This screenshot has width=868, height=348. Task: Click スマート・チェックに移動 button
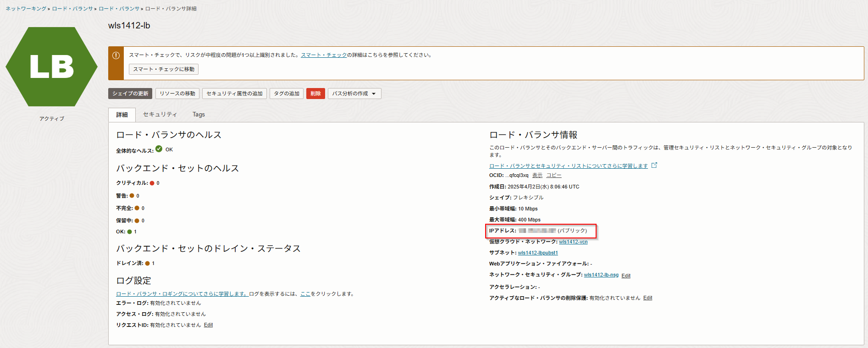pyautogui.click(x=164, y=69)
